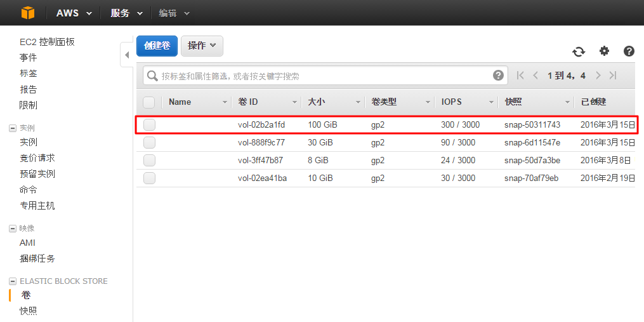This screenshot has width=644, height=322.
Task: Click the orange AWS cube logo
Action: click(x=28, y=13)
